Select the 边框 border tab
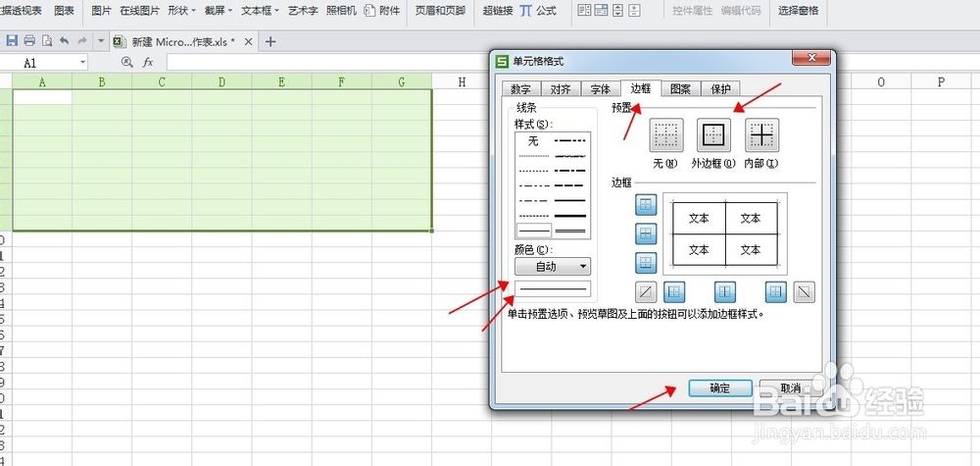Image resolution: width=980 pixels, height=466 pixels. [x=641, y=88]
